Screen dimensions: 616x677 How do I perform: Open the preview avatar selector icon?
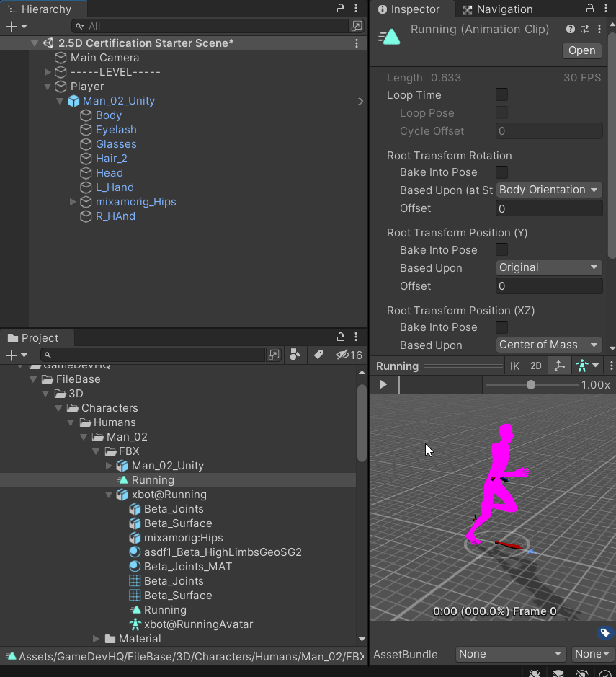587,366
